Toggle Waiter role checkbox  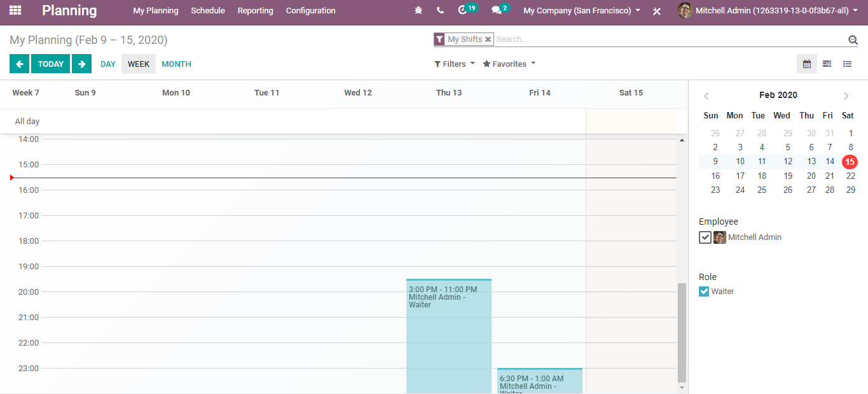[x=704, y=292]
